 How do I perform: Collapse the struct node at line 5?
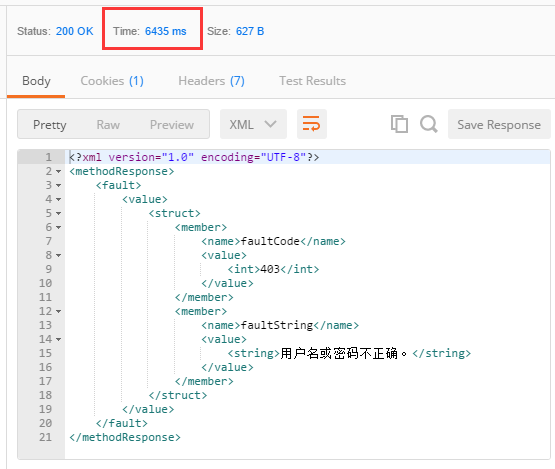coord(58,213)
